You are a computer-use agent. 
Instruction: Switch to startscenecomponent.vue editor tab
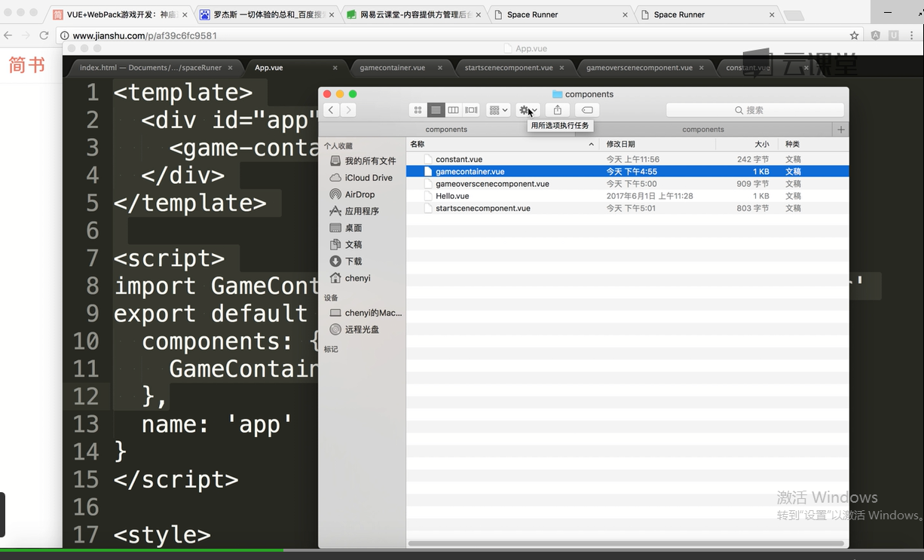tap(509, 68)
